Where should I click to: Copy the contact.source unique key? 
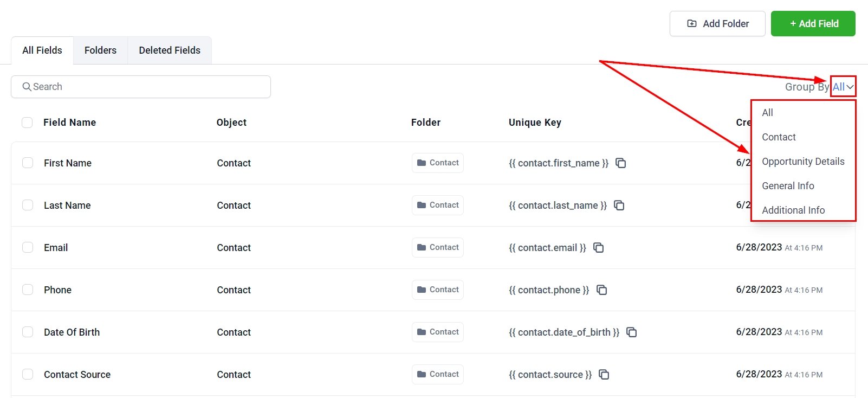604,375
